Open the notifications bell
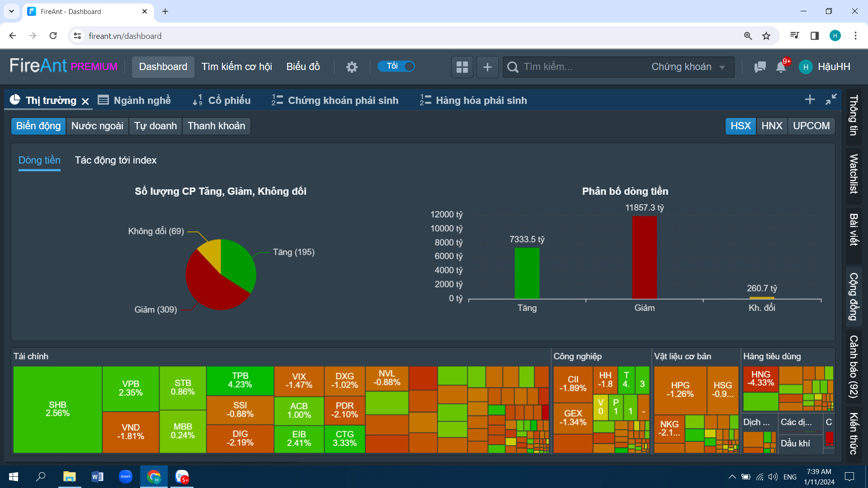868x488 pixels. [781, 67]
